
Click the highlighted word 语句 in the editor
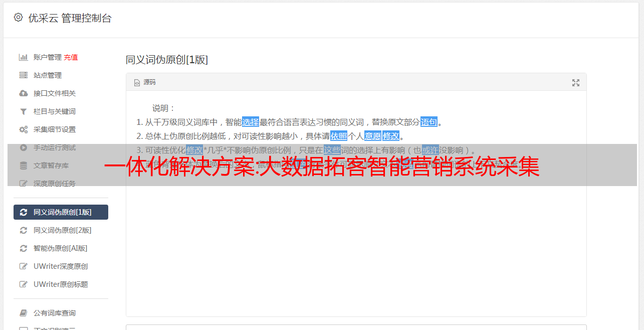point(429,122)
